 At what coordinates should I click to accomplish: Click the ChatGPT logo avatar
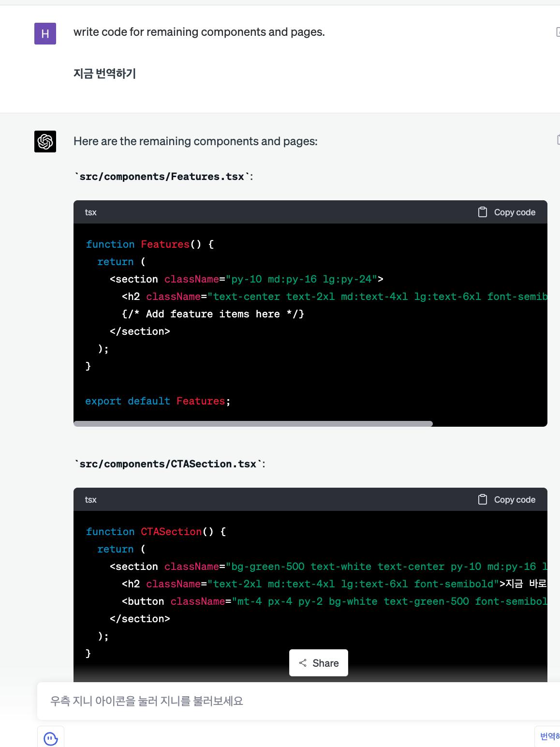45,141
